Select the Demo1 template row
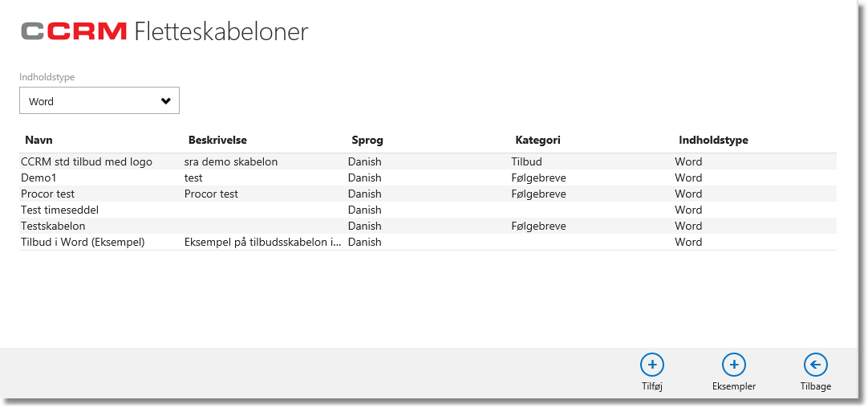The image size is (868, 408). point(428,178)
